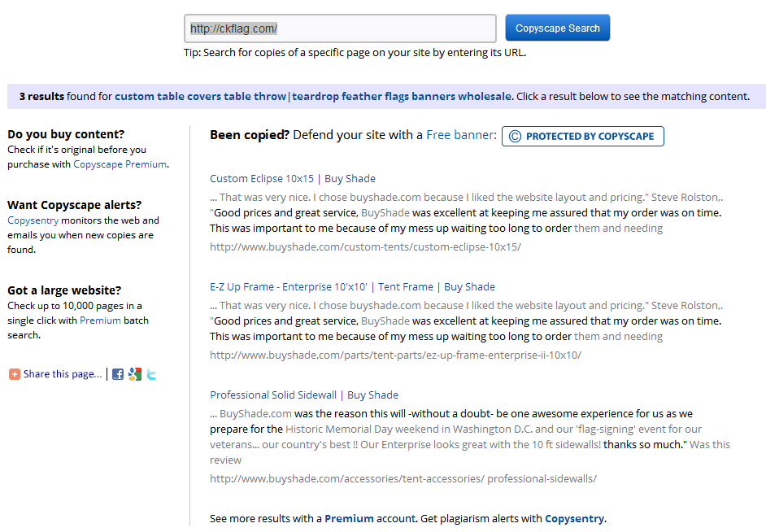Click the 'Want Copyscape alerts?' heading
This screenshot has width=766, height=532.
click(74, 205)
